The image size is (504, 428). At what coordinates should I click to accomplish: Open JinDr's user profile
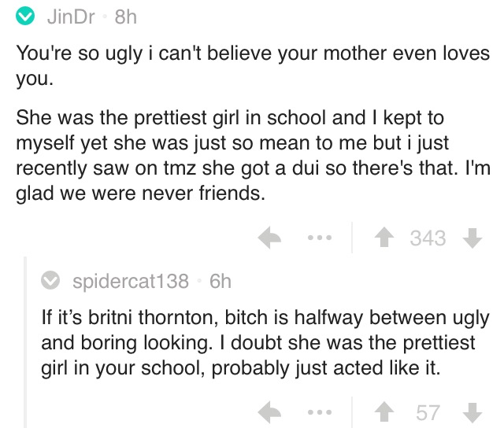(x=71, y=17)
